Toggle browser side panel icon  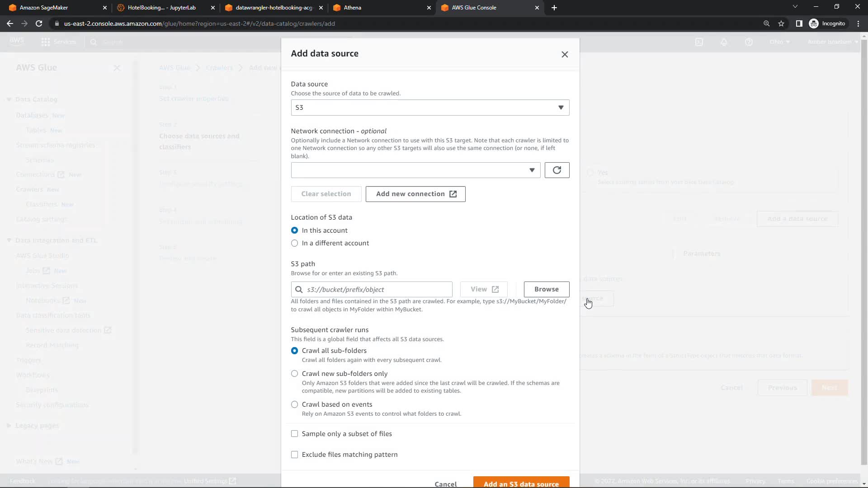point(799,23)
